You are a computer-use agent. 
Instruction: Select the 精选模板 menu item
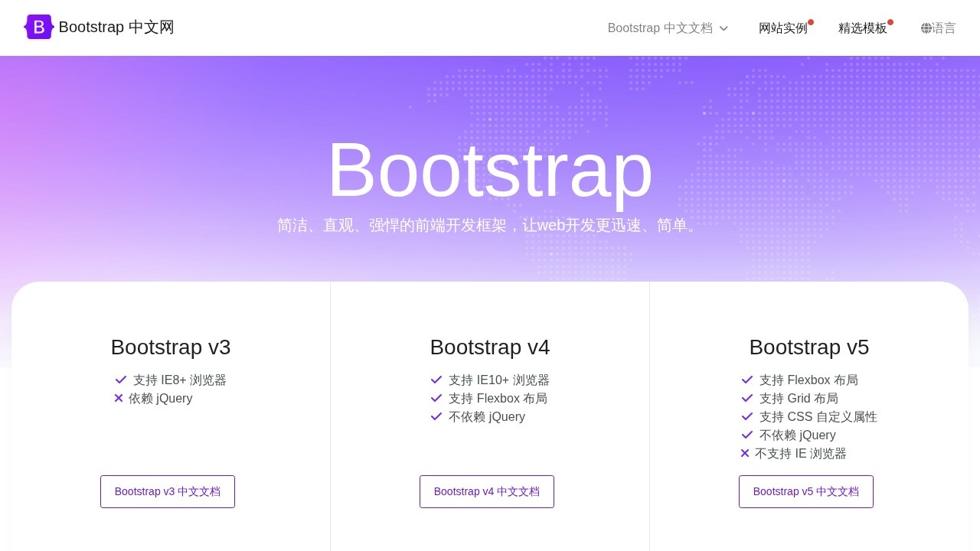pos(863,28)
